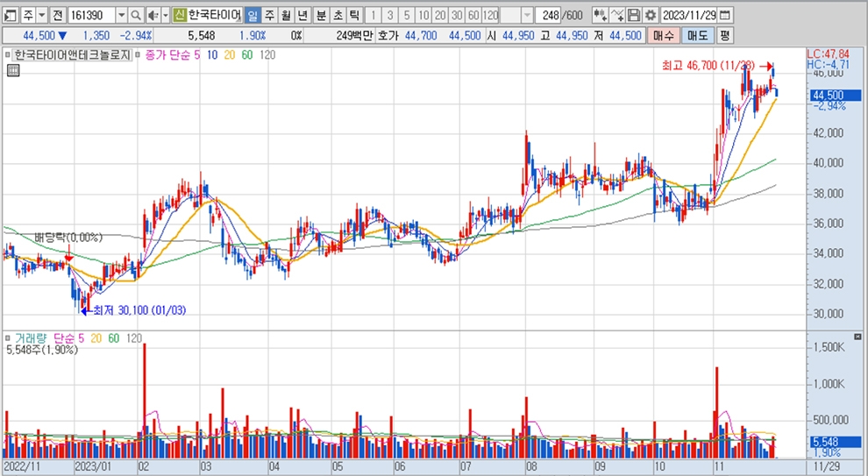
Task: Click the date field 2023/11/29
Action: [x=689, y=15]
